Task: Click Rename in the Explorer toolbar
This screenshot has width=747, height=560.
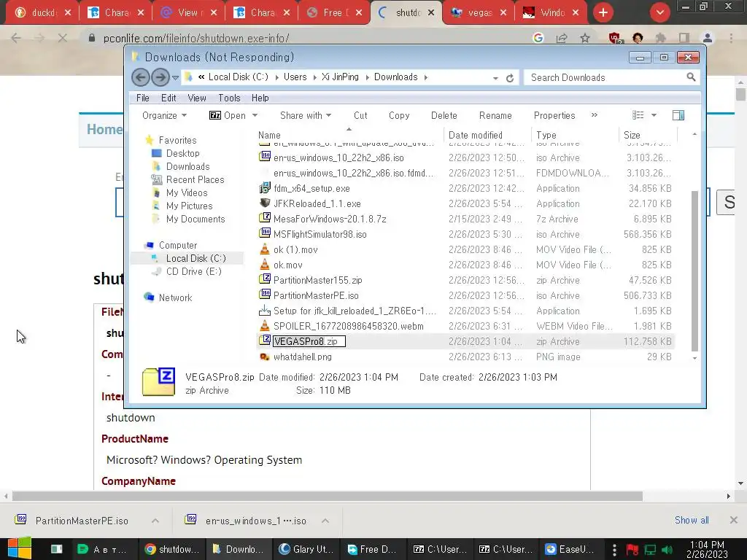Action: tap(495, 115)
